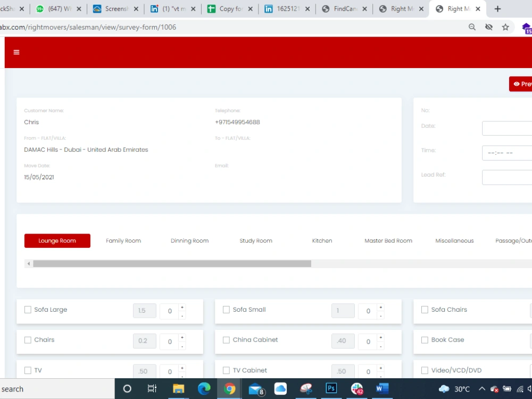Click the Lead Ref input field
This screenshot has width=532, height=399.
[507, 178]
